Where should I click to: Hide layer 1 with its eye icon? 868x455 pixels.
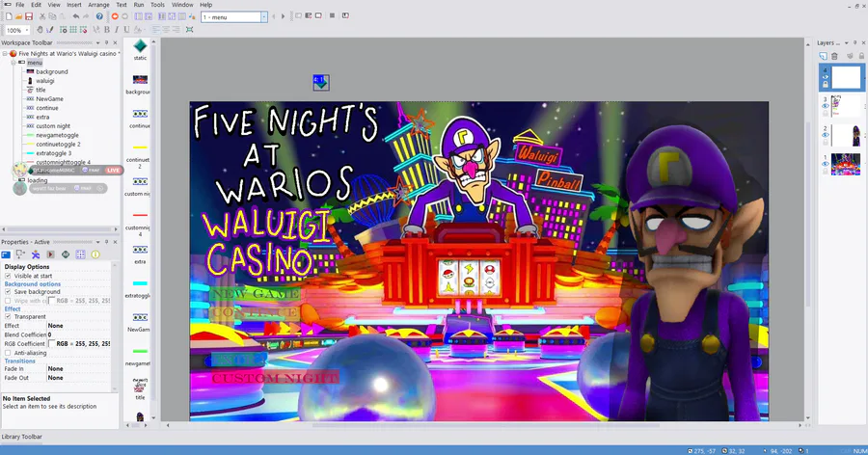click(x=826, y=164)
